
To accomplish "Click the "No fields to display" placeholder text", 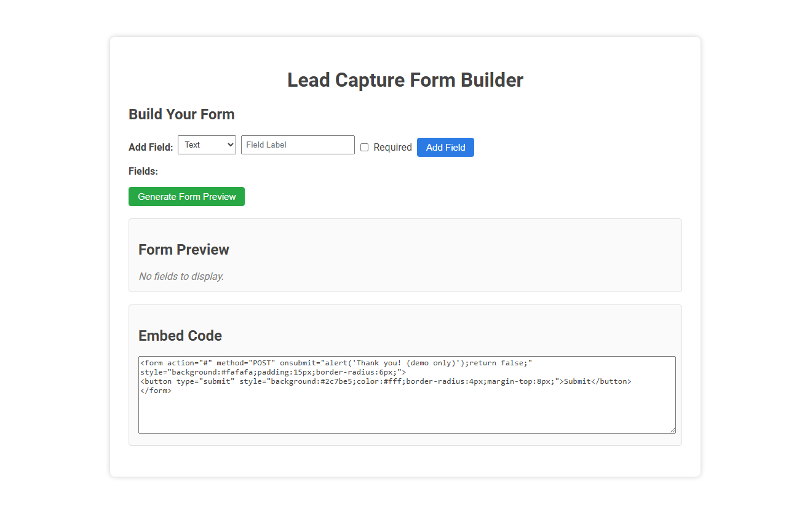I will tap(180, 276).
